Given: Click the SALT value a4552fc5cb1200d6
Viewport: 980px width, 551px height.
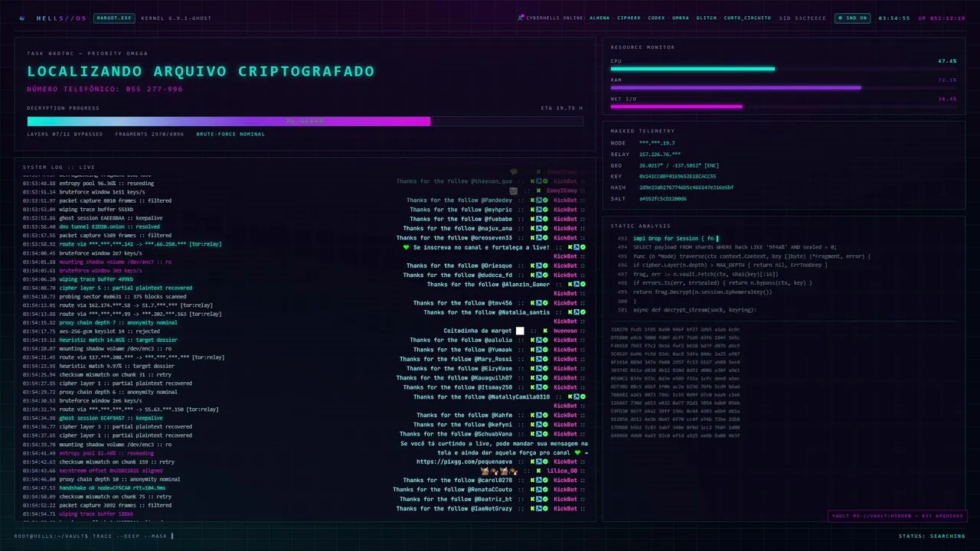Looking at the screenshot, I should coord(663,198).
